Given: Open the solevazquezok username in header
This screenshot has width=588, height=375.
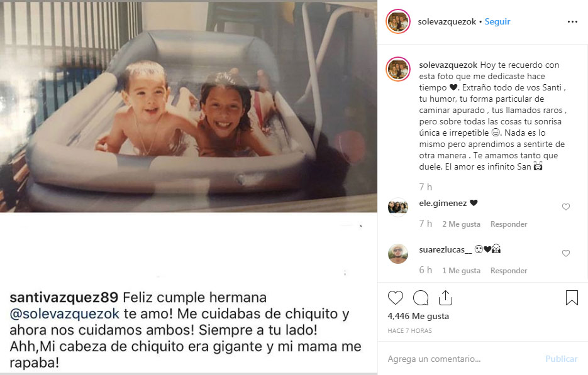Looking at the screenshot, I should [x=447, y=22].
